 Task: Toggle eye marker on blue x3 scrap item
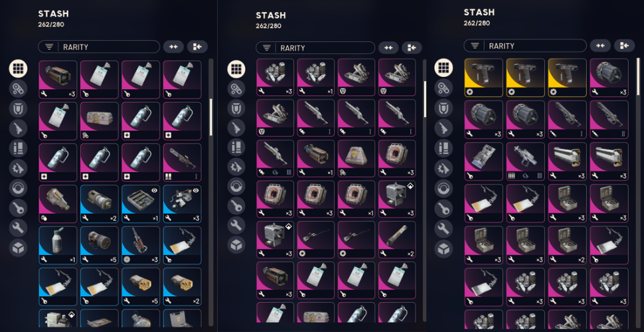click(195, 191)
